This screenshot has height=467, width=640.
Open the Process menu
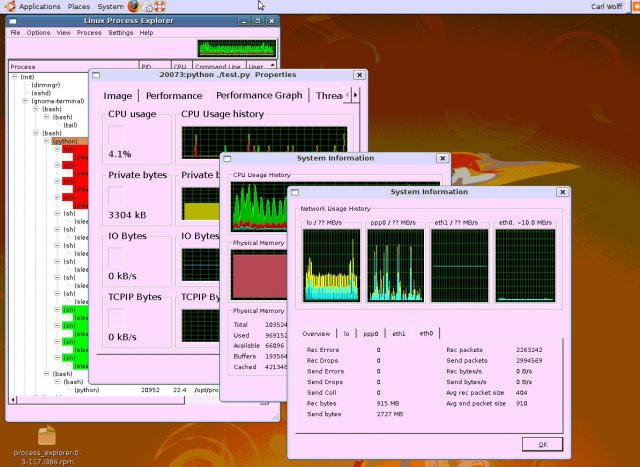point(89,33)
